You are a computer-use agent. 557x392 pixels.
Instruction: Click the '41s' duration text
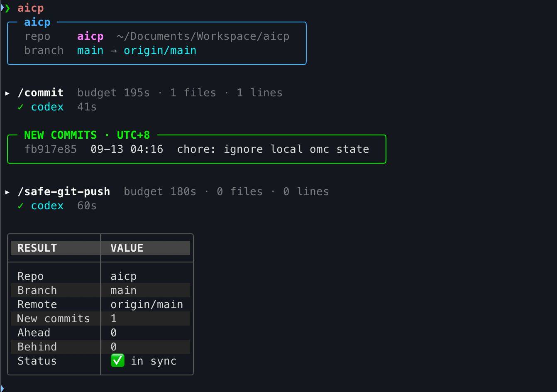pos(87,107)
